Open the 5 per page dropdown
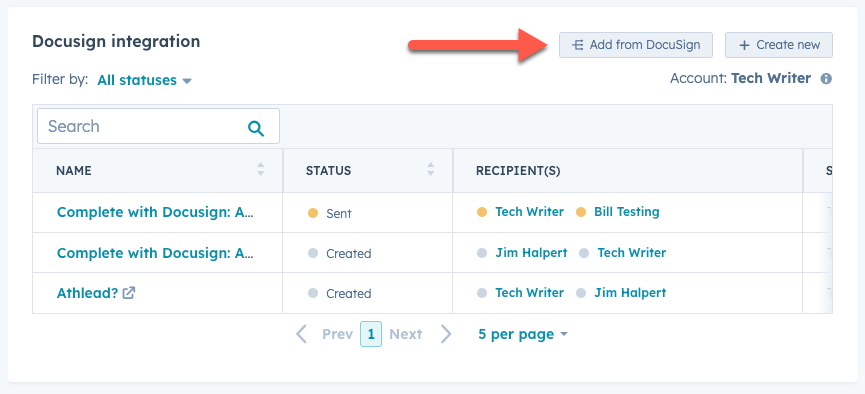The image size is (865, 394). 522,334
